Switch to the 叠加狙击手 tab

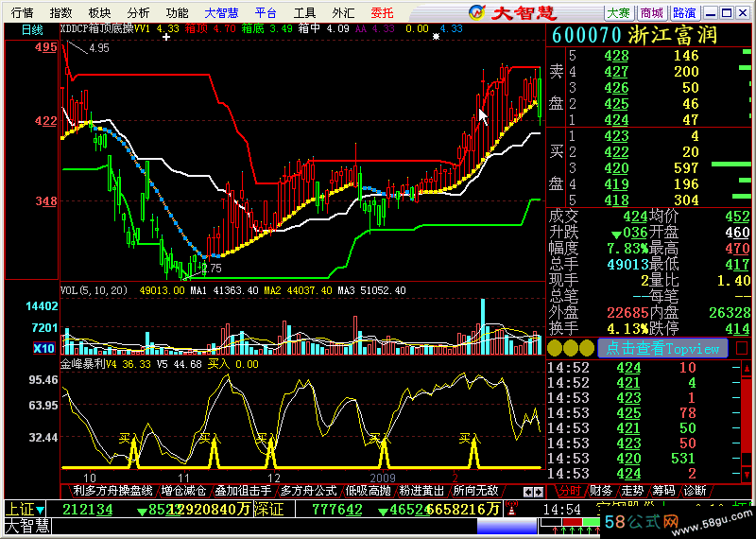(243, 491)
